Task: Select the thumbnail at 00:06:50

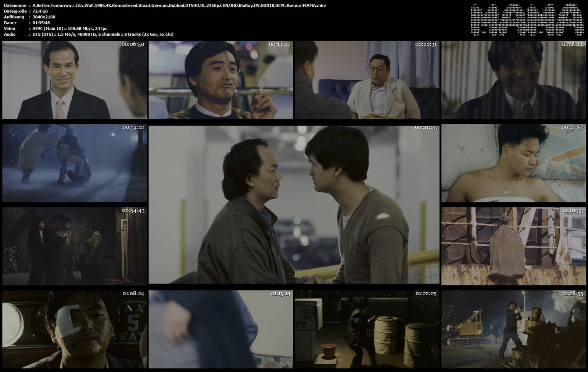Action: (74, 80)
